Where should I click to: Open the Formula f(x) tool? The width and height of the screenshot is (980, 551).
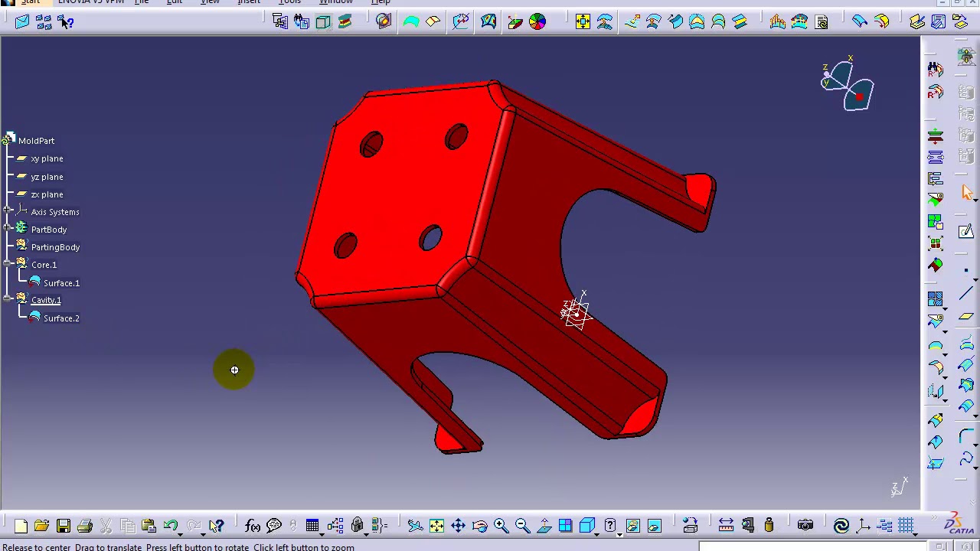point(253,526)
